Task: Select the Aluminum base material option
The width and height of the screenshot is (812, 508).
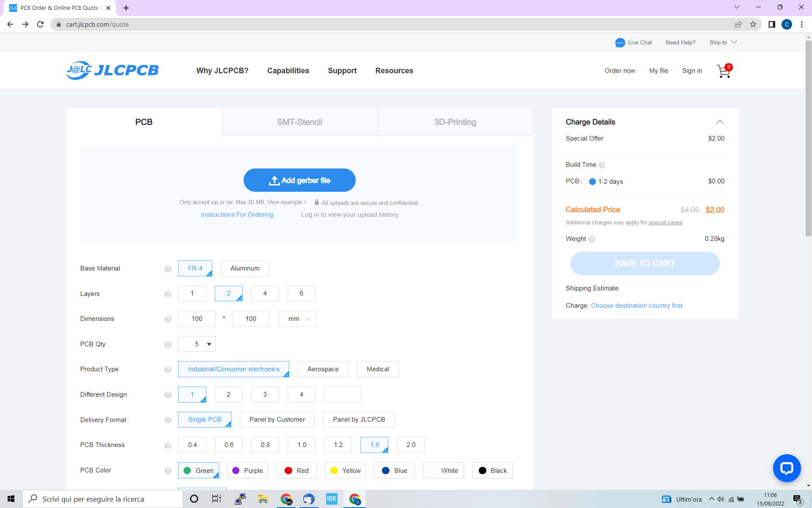Action: [245, 268]
